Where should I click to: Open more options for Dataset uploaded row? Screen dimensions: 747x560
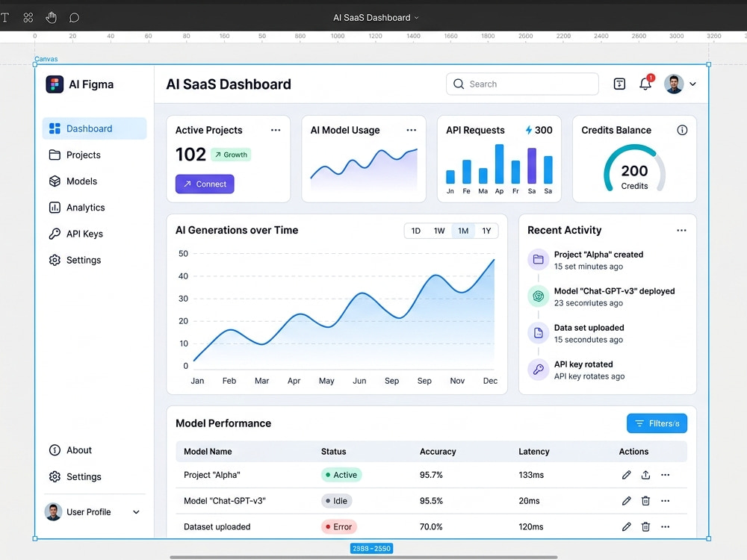coord(665,526)
